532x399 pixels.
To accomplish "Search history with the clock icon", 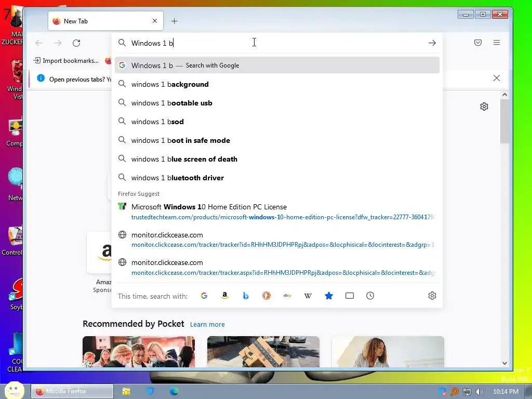I will click(370, 296).
